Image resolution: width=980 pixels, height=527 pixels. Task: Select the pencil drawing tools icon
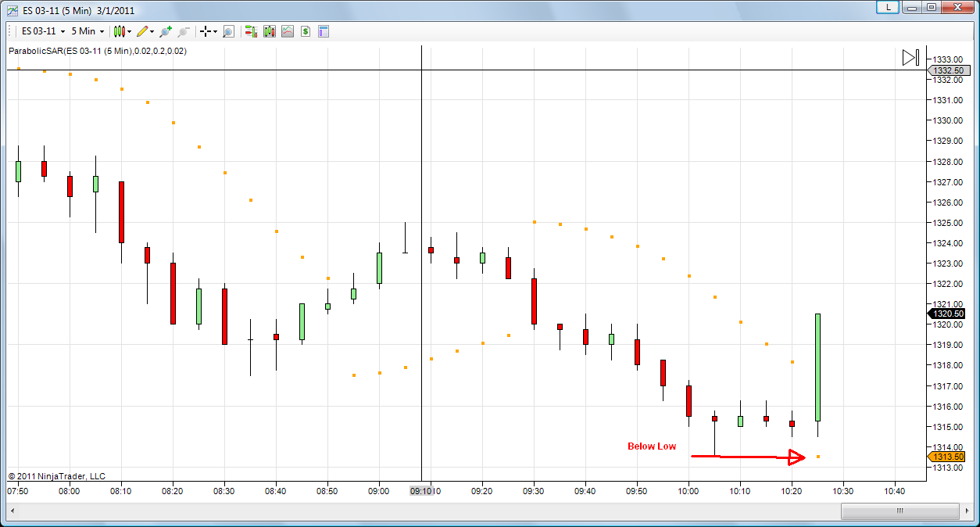tap(142, 31)
